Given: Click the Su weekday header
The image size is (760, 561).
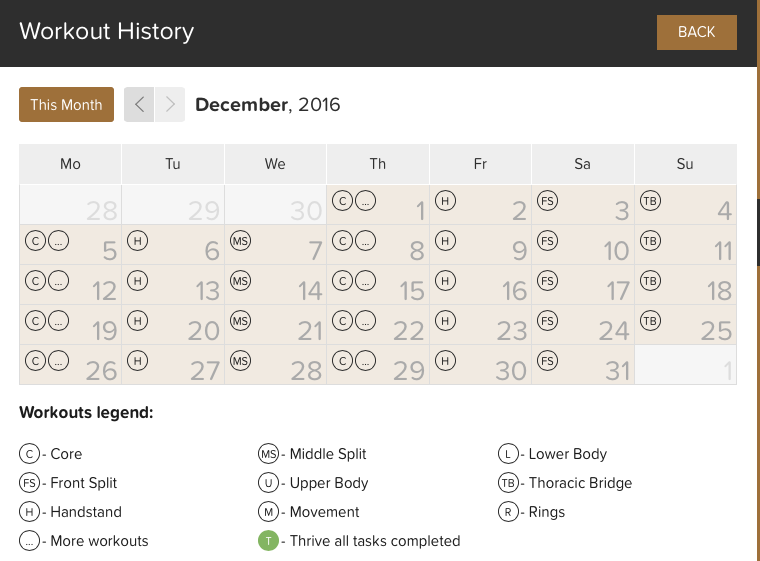Looking at the screenshot, I should (685, 164).
